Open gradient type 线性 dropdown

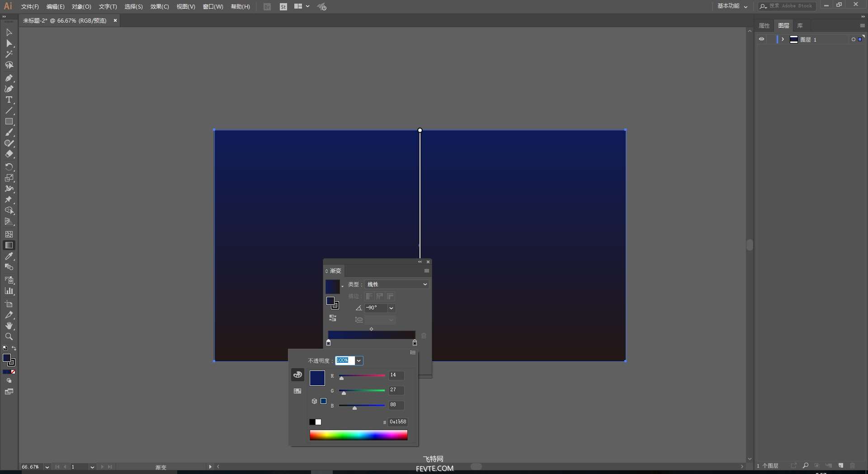pyautogui.click(x=396, y=284)
